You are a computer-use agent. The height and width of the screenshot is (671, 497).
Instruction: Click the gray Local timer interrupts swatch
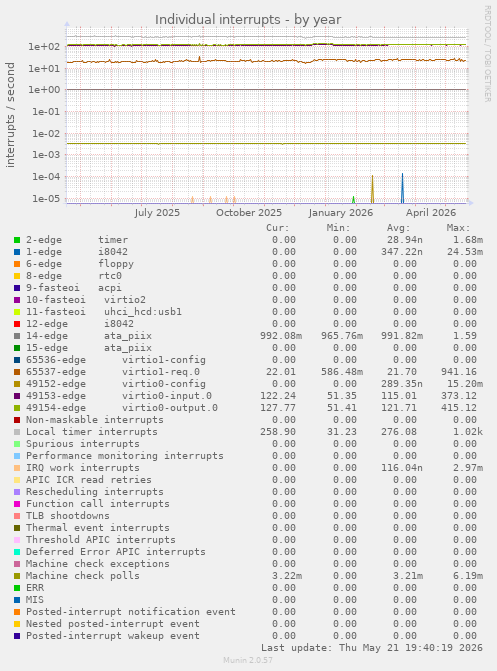tap(17, 432)
